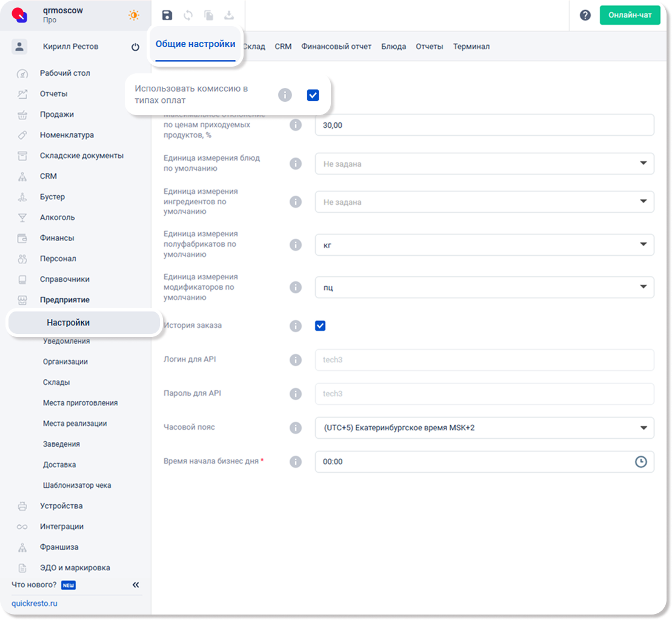
Task: Open the quickresto.ru link
Action: coord(35,604)
